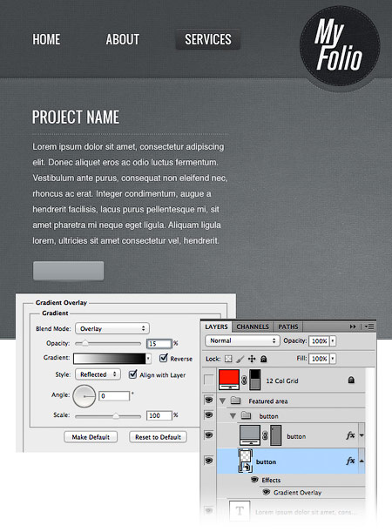Click the selected button smart object thumbnail
Screen dimensions: 392x532
point(246,461)
